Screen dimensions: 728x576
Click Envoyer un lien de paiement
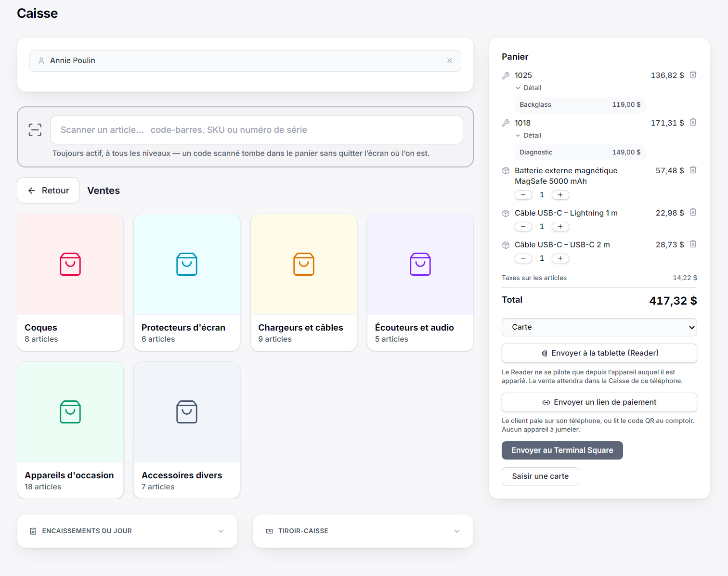coord(599,402)
